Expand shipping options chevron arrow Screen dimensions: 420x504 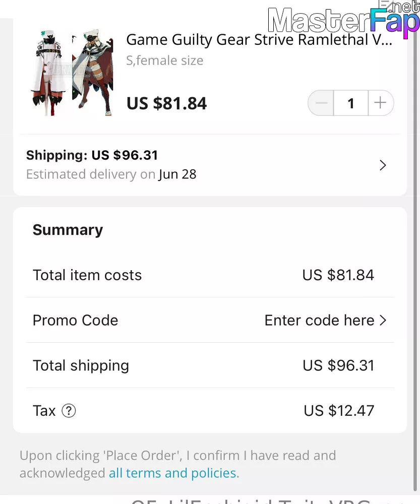(x=382, y=165)
